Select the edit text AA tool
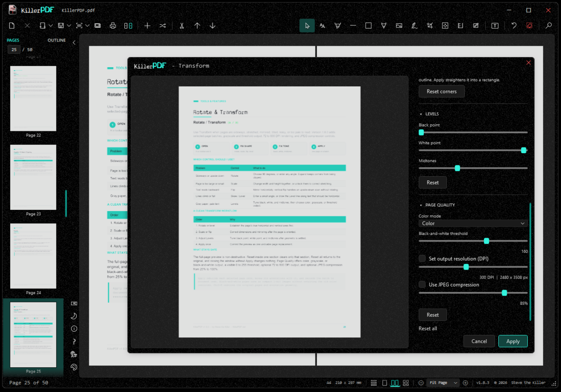The width and height of the screenshot is (561, 392). (322, 26)
